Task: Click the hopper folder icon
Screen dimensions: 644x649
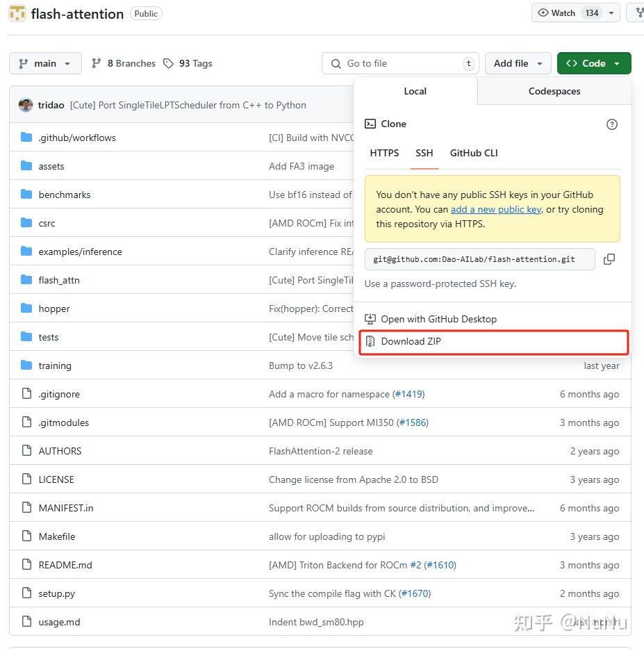Action: [26, 309]
